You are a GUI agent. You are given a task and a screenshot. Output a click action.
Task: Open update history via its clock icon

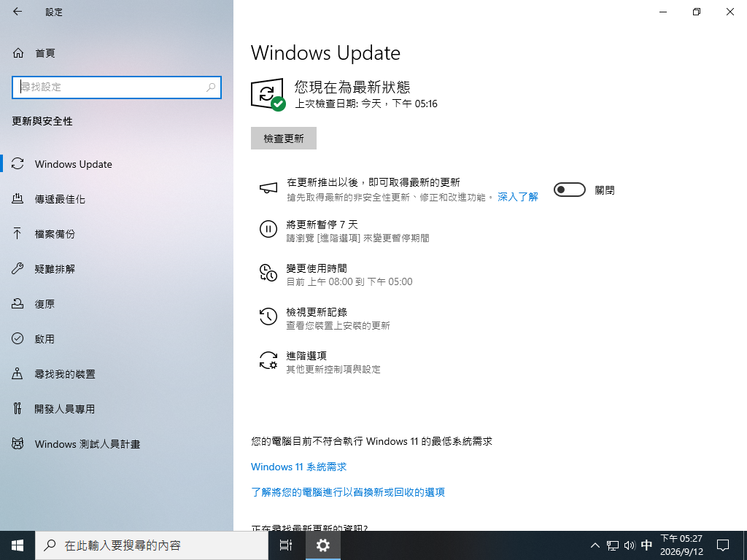click(x=268, y=316)
